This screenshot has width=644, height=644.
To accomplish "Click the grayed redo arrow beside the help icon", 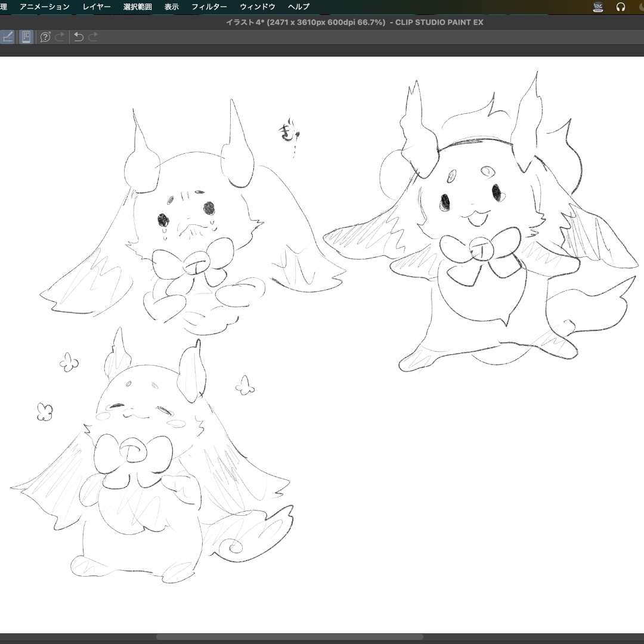I will tap(60, 37).
